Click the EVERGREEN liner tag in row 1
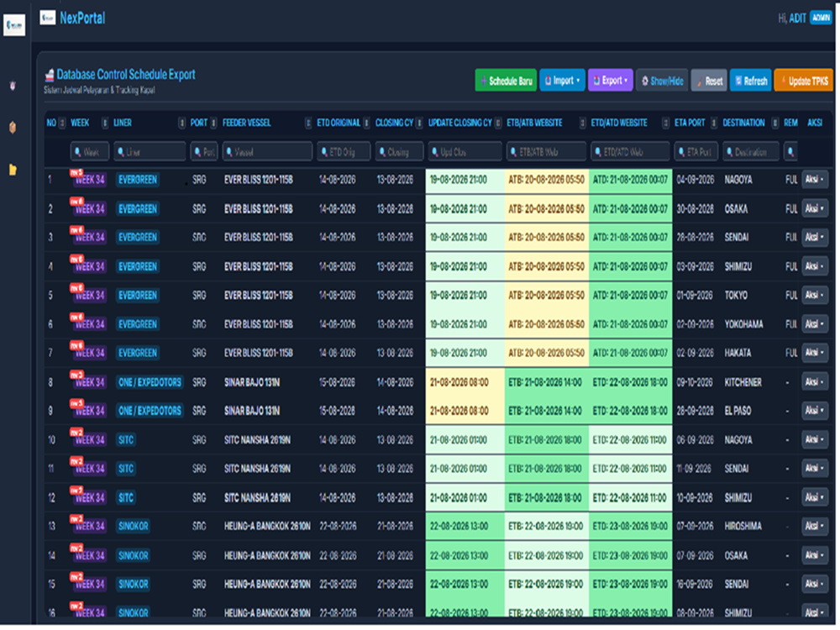 pyautogui.click(x=138, y=180)
